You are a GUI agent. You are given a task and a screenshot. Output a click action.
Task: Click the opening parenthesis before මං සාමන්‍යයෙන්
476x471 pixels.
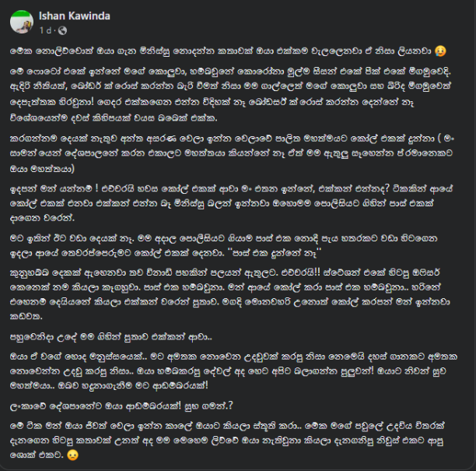pos(439,139)
